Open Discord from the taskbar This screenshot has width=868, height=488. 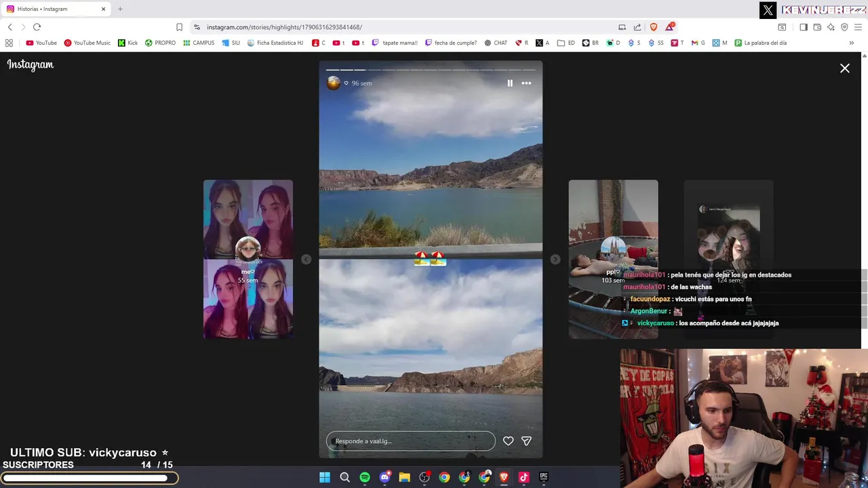[384, 477]
